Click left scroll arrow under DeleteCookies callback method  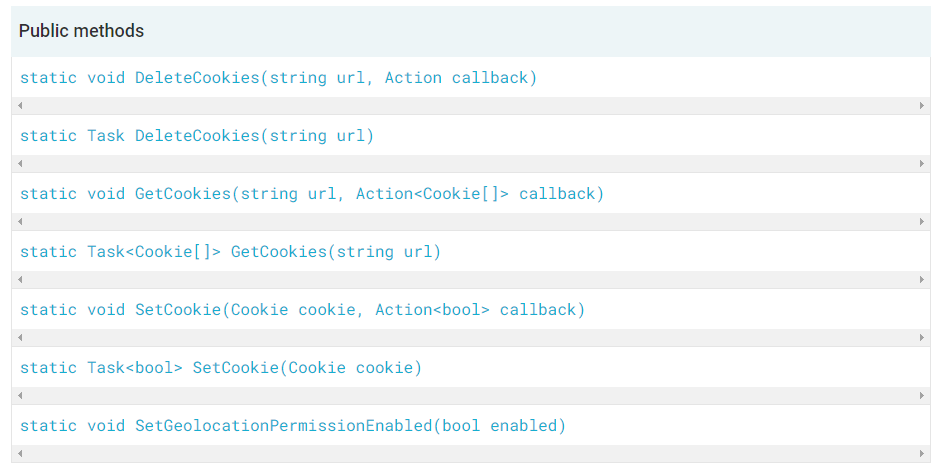(20, 106)
